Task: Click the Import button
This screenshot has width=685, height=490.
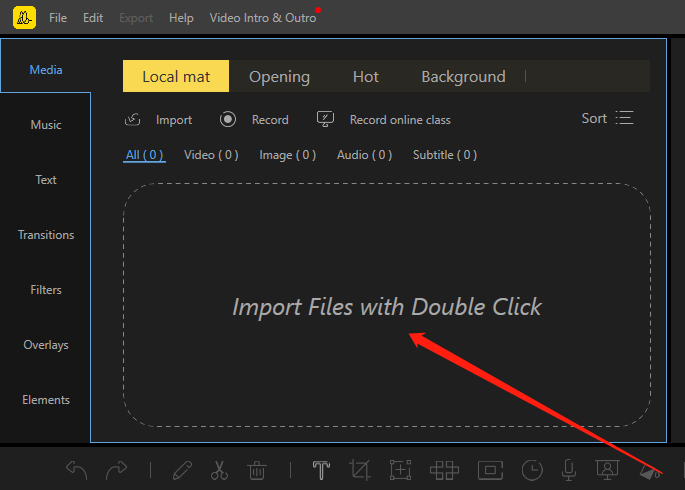Action: (159, 120)
